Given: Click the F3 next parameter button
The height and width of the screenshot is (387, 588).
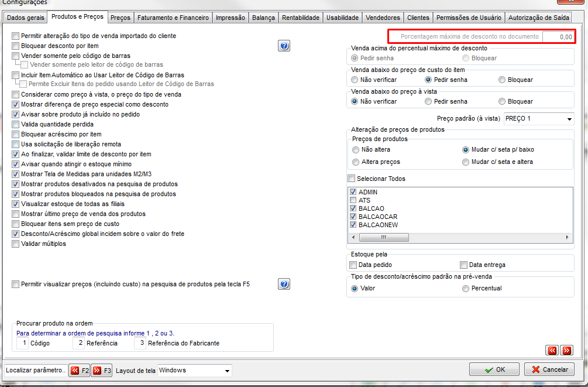Looking at the screenshot, I should click(102, 371).
